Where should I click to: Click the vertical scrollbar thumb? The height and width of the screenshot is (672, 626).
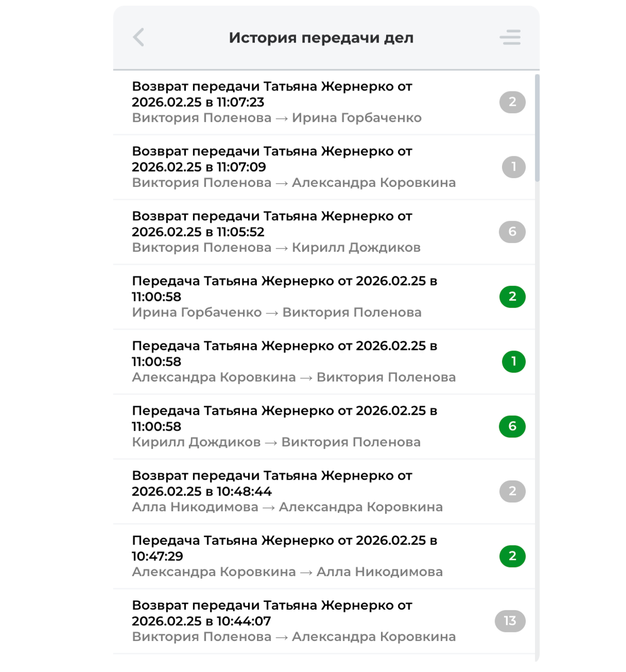537,128
